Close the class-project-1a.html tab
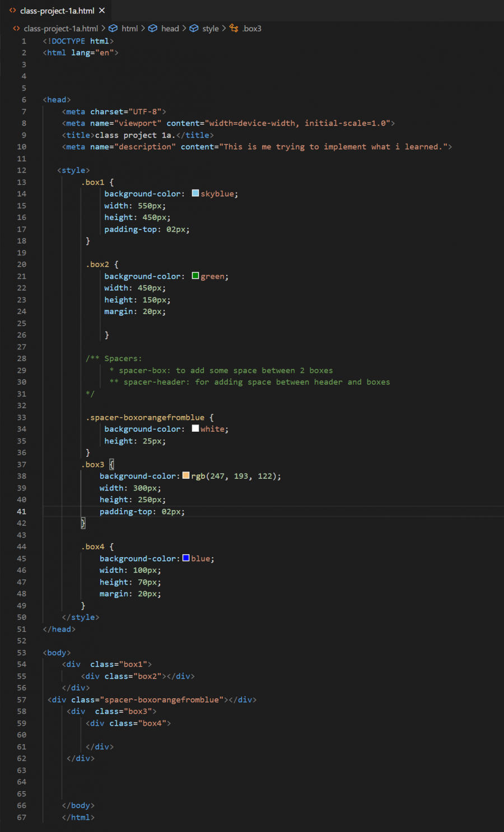Screen dimensions: 504x832 pos(102,11)
